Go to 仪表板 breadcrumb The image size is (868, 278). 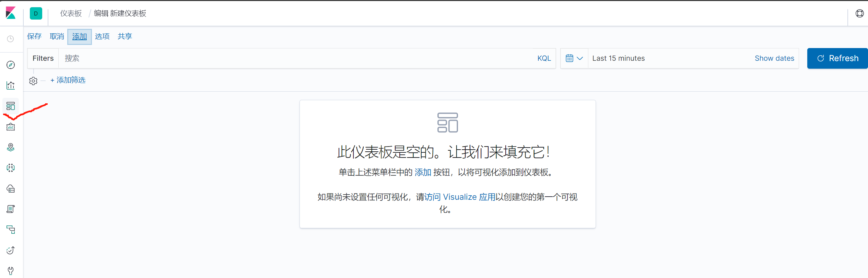[x=71, y=13]
